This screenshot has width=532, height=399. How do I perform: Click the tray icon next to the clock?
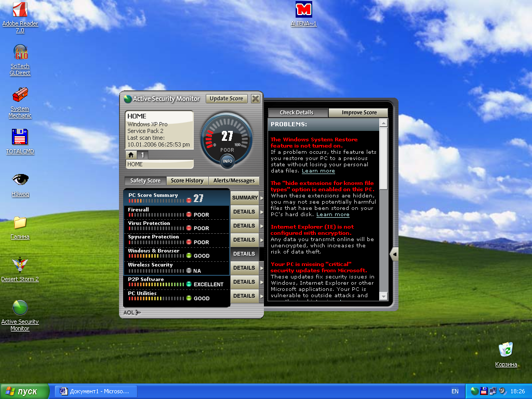pos(502,391)
